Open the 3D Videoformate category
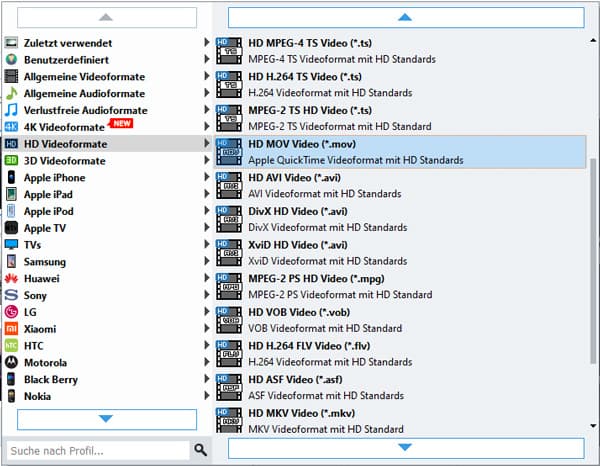Screen dimensions: 600x466 point(107,161)
